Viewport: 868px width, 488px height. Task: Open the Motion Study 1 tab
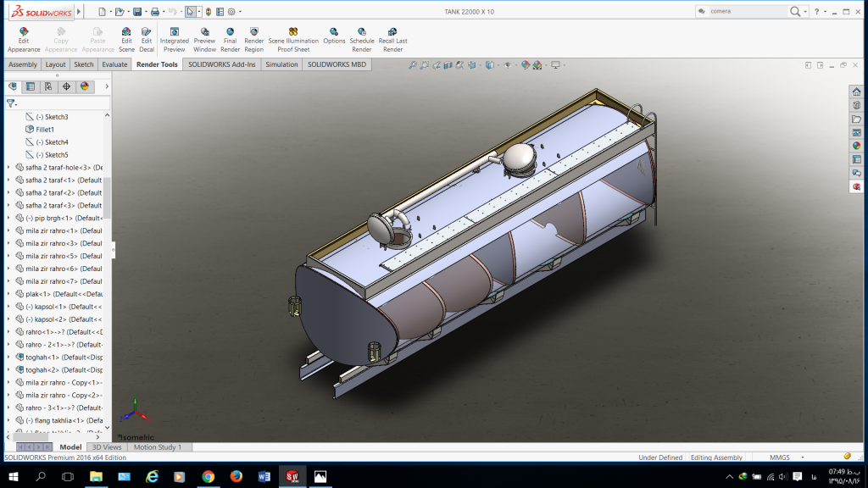pyautogui.click(x=158, y=447)
